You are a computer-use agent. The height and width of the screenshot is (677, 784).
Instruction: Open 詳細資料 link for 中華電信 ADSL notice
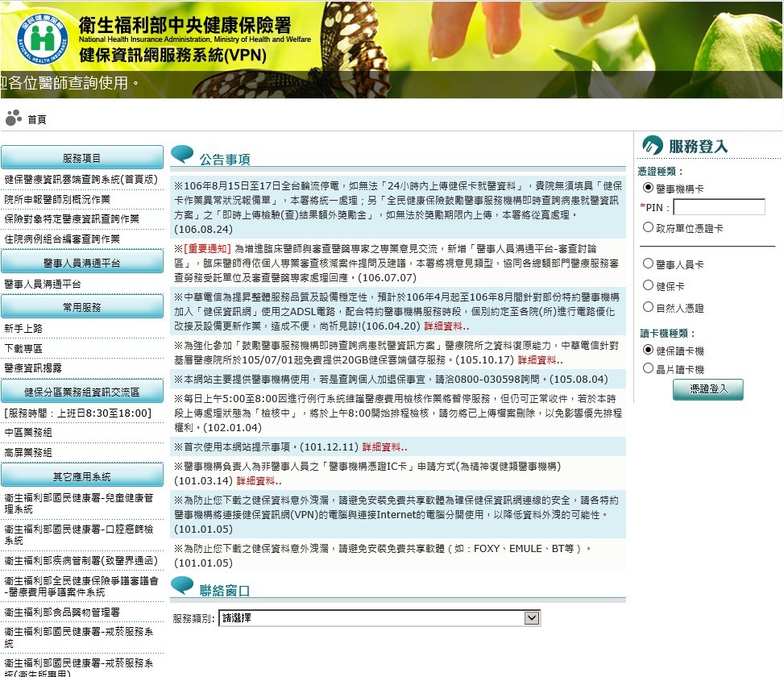click(x=446, y=326)
